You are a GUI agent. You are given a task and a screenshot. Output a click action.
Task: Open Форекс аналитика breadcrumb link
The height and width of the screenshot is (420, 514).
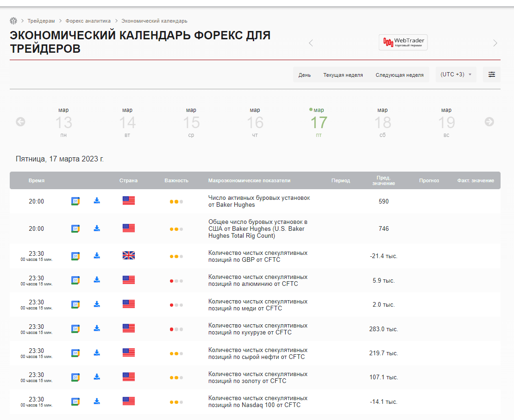(x=88, y=21)
